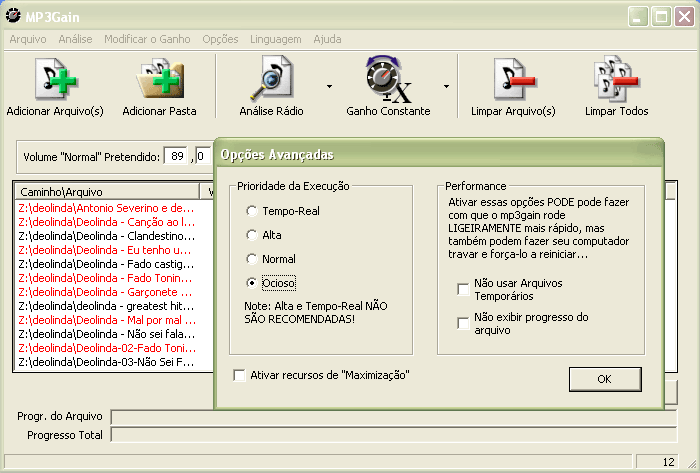Image resolution: width=700 pixels, height=473 pixels.
Task: Open the Arquivo menu
Action: click(28, 39)
